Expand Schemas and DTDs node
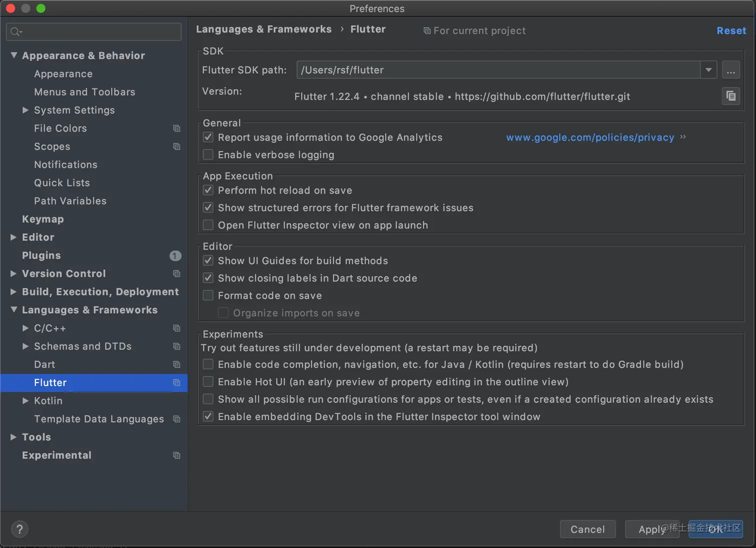The image size is (756, 548). [25, 346]
